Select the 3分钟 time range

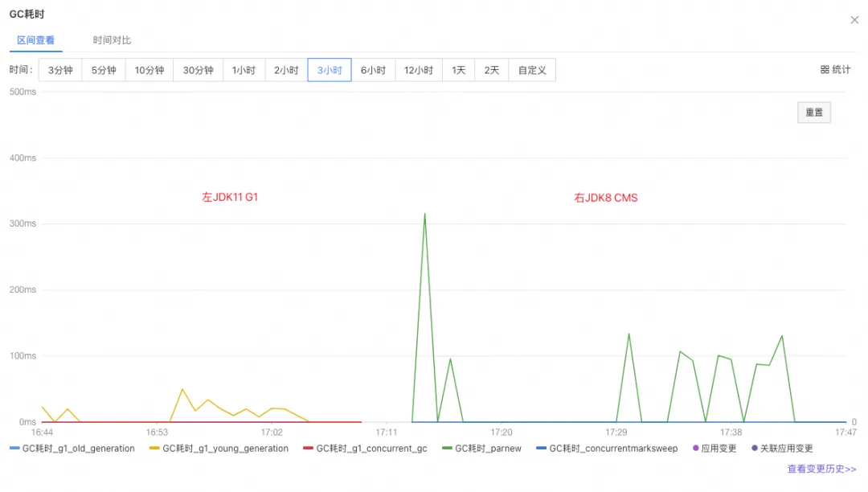tap(60, 70)
